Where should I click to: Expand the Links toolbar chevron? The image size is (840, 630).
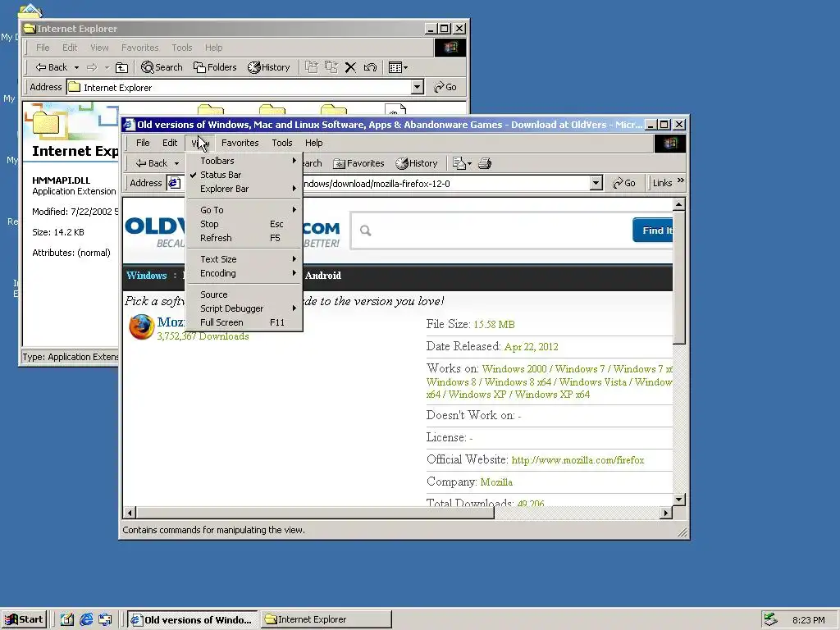click(680, 181)
